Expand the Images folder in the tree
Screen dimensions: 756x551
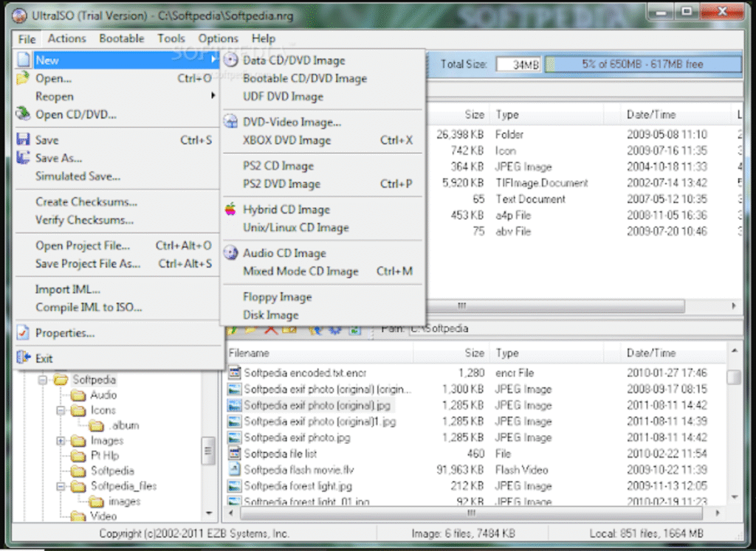pyautogui.click(x=60, y=441)
